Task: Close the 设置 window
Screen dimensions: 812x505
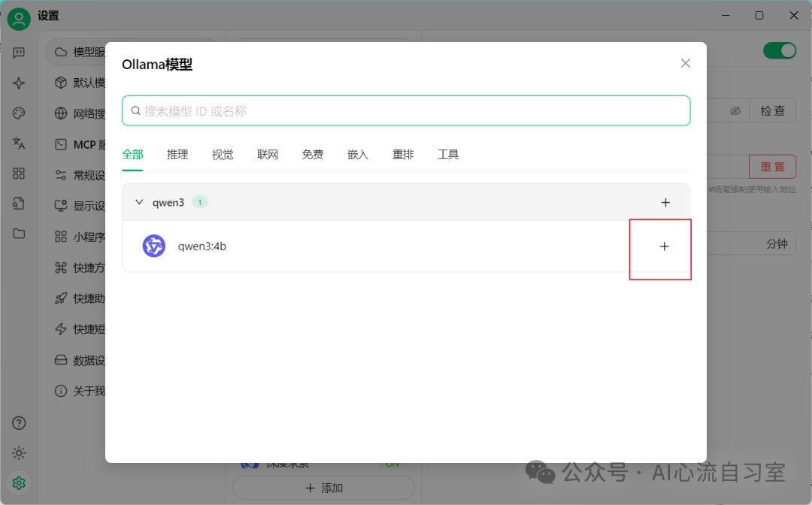Action: pyautogui.click(x=794, y=16)
